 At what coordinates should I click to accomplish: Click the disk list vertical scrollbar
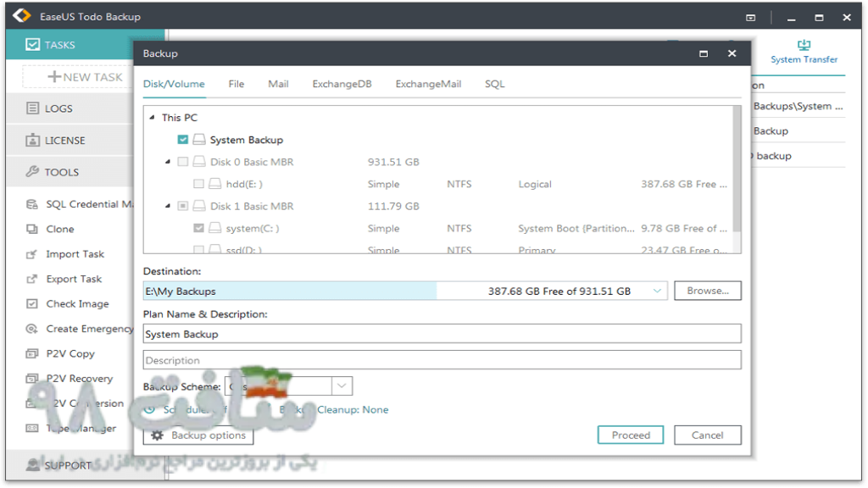[737, 169]
